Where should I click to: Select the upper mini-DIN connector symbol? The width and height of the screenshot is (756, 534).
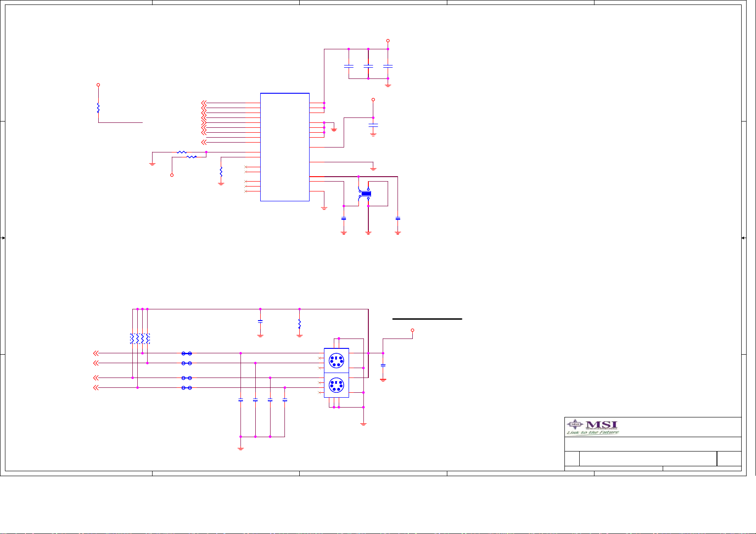click(x=336, y=360)
